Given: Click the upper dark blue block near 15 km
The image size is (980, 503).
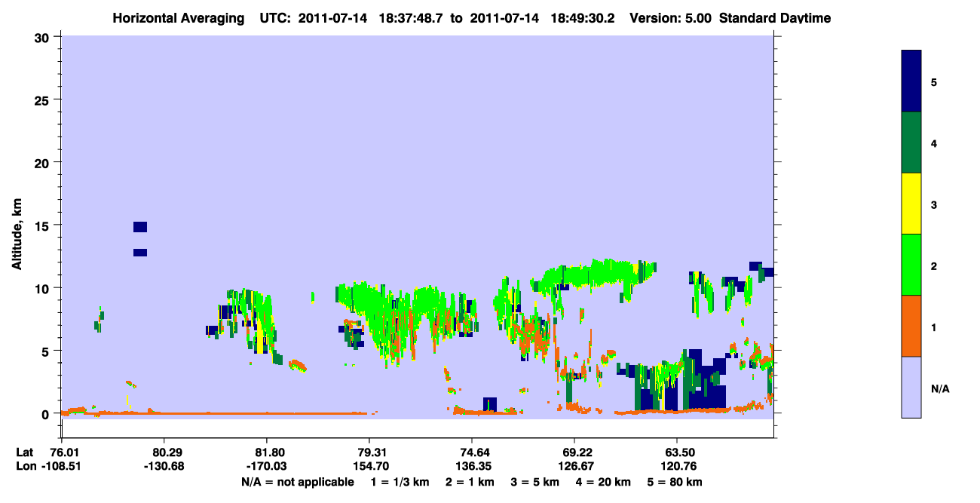Looking at the screenshot, I should tap(140, 227).
